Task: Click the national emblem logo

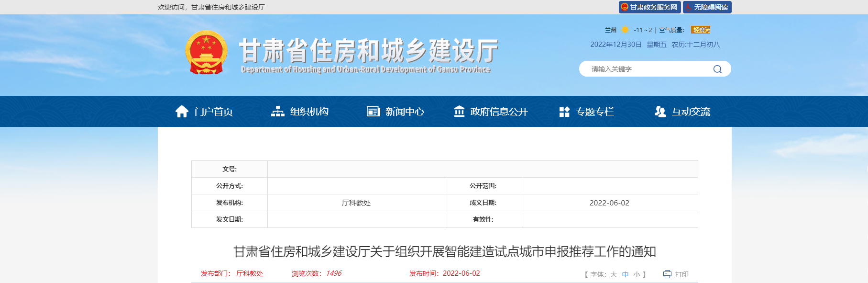Action: coord(206,53)
